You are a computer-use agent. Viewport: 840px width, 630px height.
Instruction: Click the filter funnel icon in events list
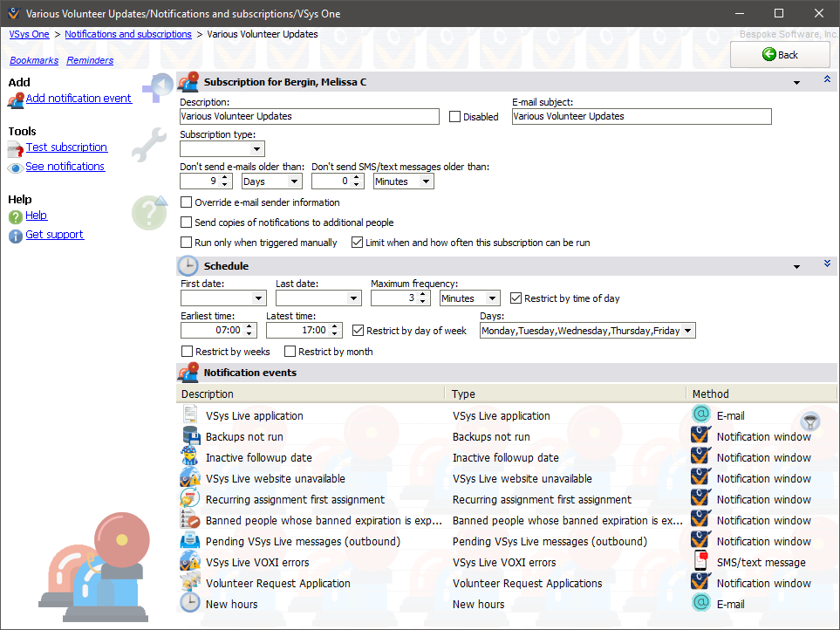[810, 421]
